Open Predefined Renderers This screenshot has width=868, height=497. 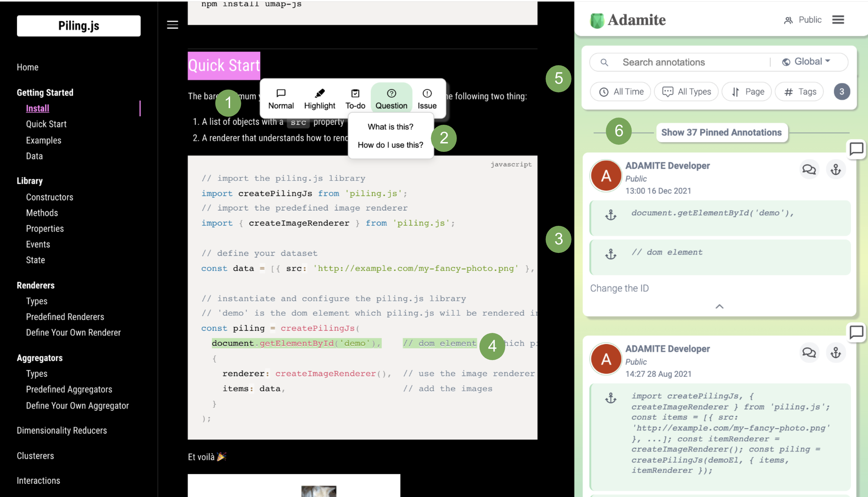65,317
